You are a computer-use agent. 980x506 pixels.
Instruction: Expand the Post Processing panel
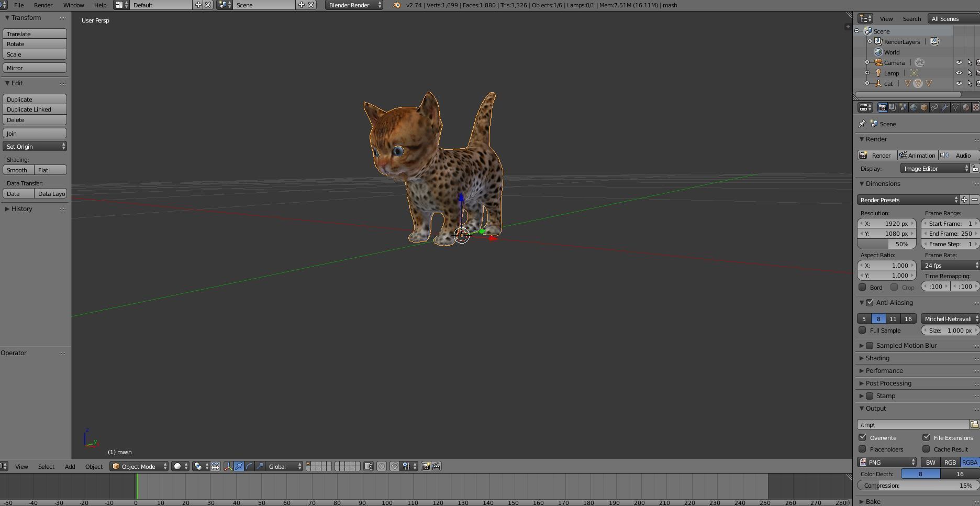click(x=888, y=383)
